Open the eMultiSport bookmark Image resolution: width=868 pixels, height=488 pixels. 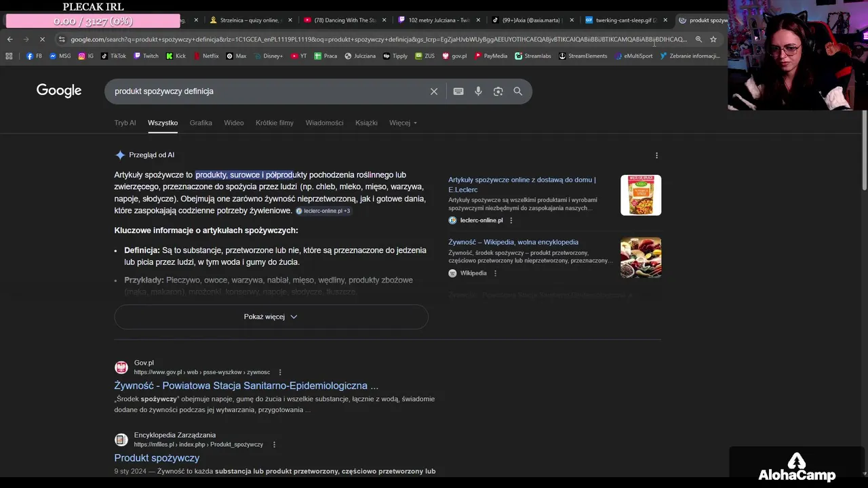[x=634, y=56]
